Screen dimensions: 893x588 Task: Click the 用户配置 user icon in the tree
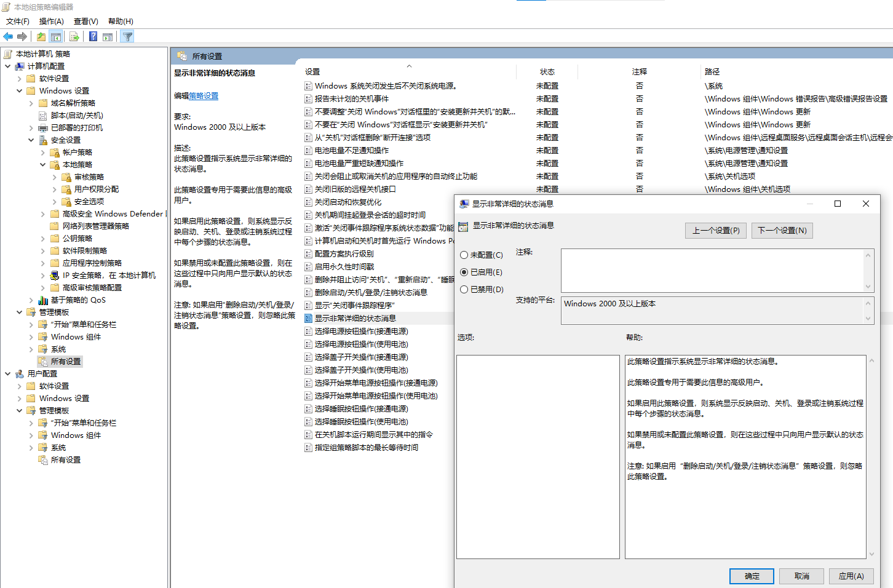point(20,374)
